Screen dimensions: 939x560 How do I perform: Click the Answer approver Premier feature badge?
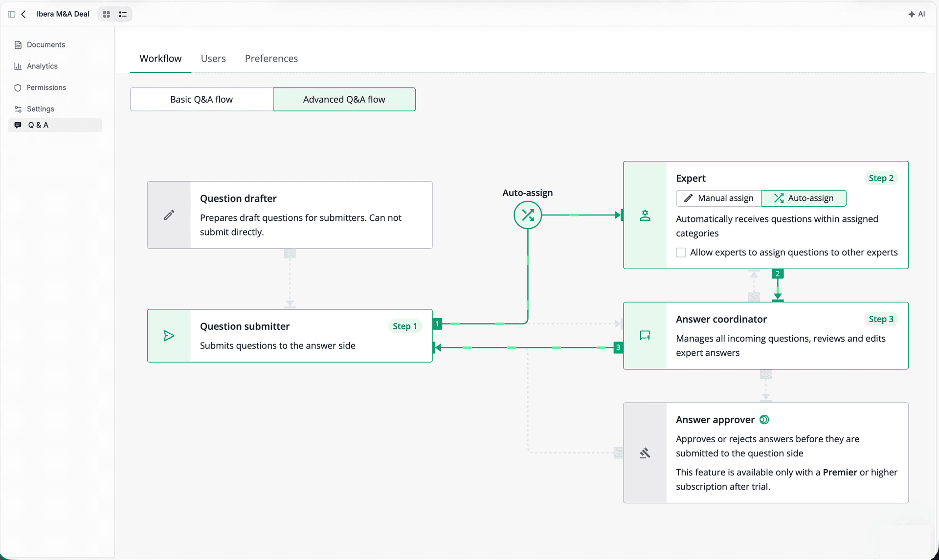764,419
